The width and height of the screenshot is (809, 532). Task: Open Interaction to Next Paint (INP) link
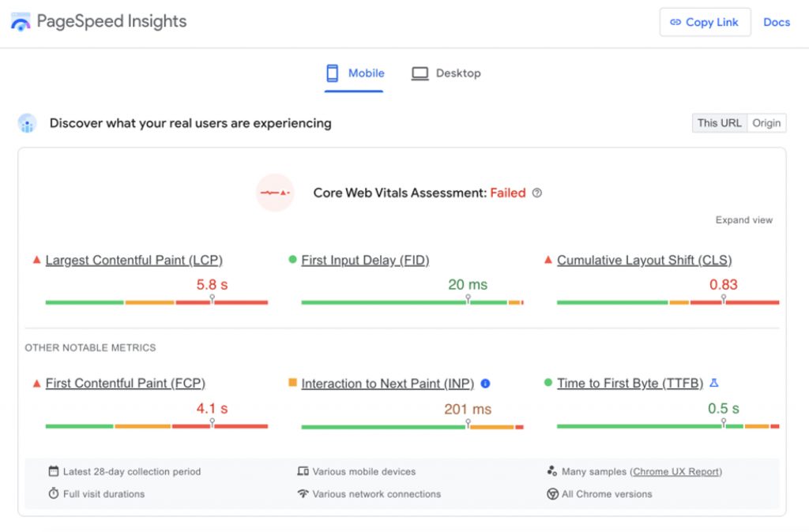tap(387, 384)
